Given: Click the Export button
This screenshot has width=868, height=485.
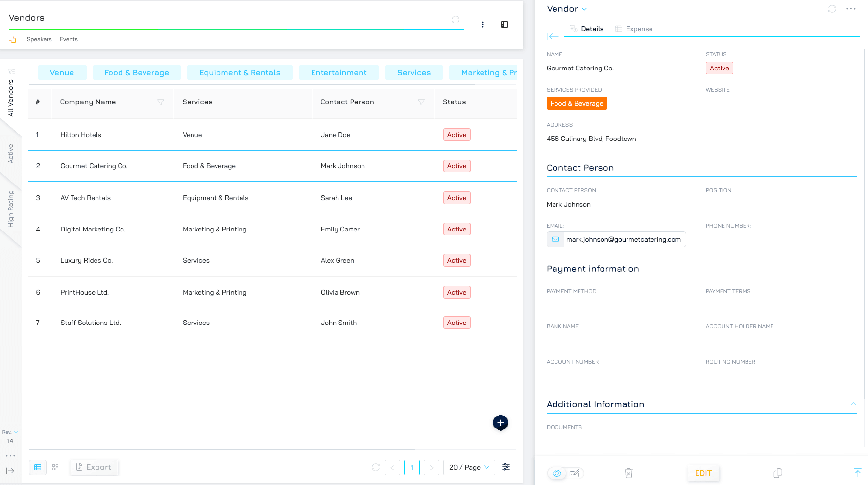Looking at the screenshot, I should [94, 467].
